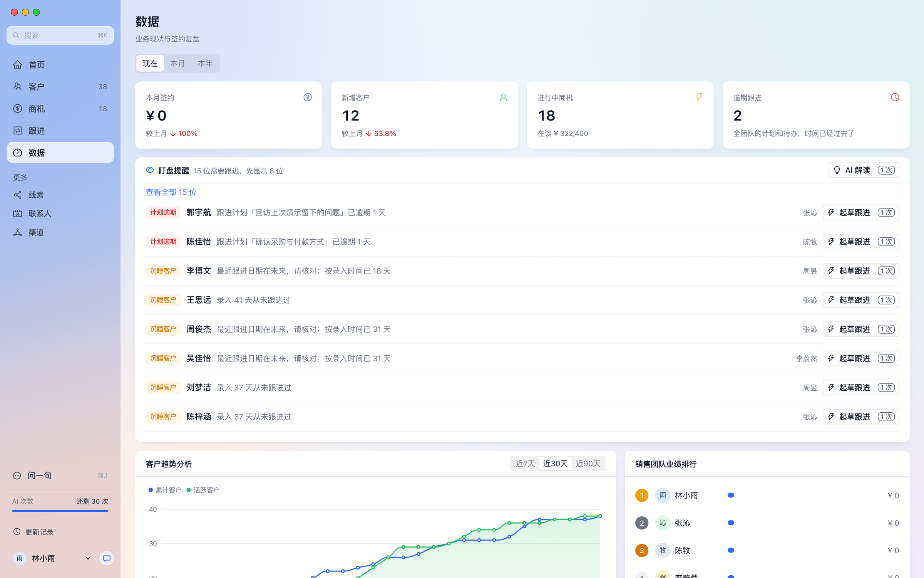Open the 客户 customers icon in sidebar

tap(18, 87)
